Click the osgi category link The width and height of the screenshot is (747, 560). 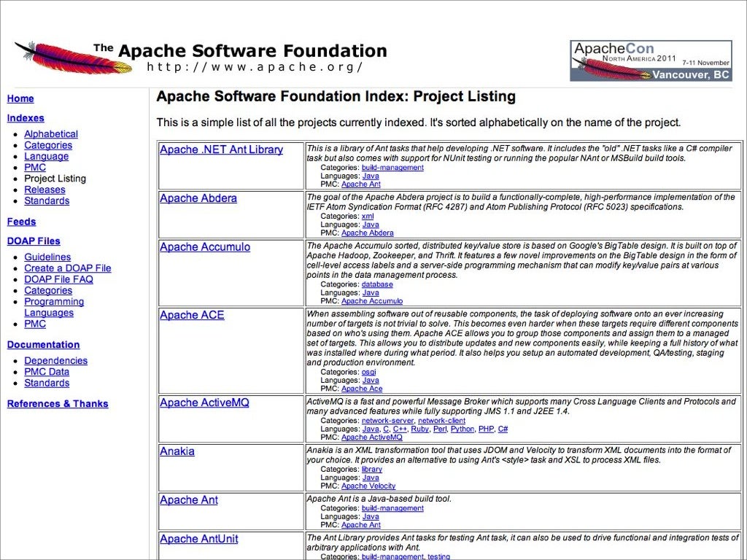click(368, 372)
